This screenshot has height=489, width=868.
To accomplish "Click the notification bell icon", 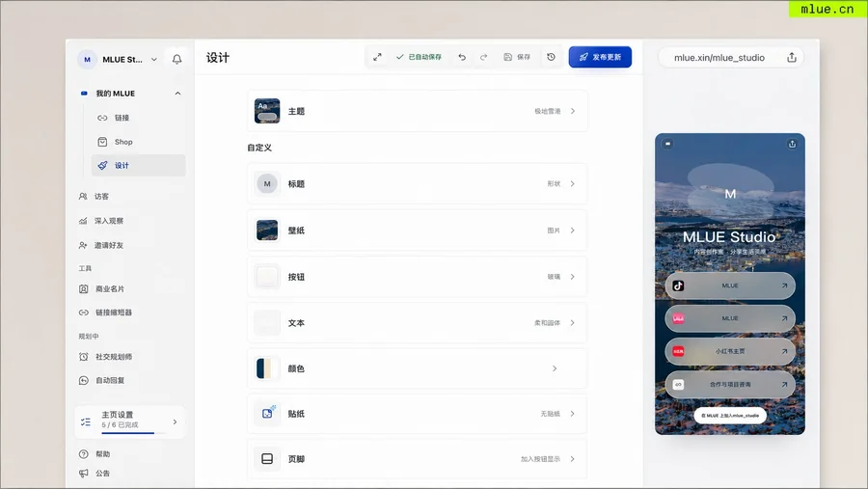I will click(176, 59).
